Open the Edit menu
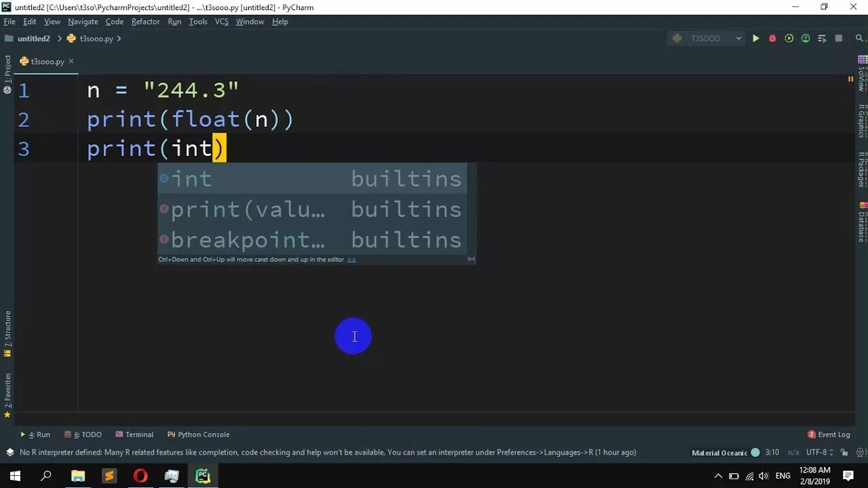The width and height of the screenshot is (868, 488). point(30,22)
